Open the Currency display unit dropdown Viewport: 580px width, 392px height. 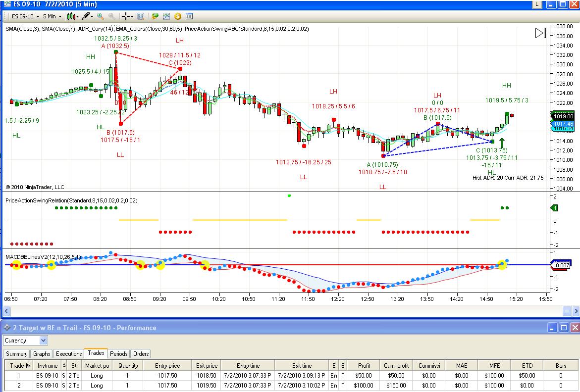click(x=25, y=340)
